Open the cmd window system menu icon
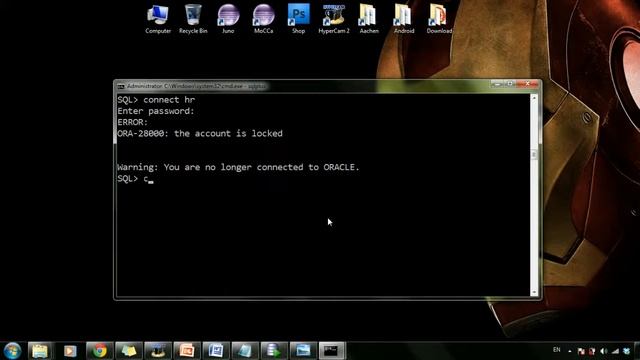The width and height of the screenshot is (640, 360). coord(121,87)
